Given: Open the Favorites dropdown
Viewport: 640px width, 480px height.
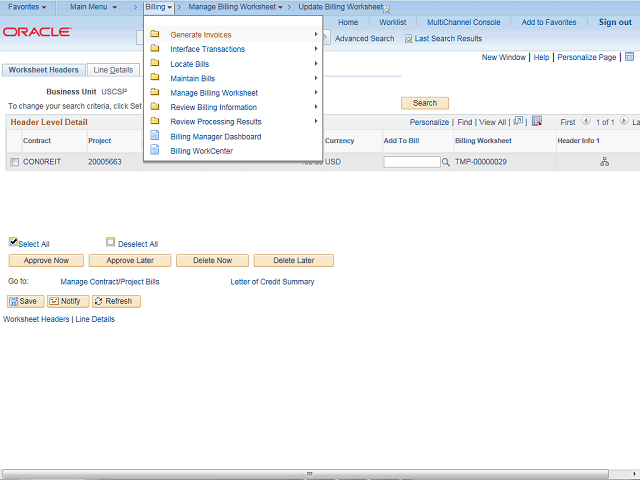Looking at the screenshot, I should [27, 7].
